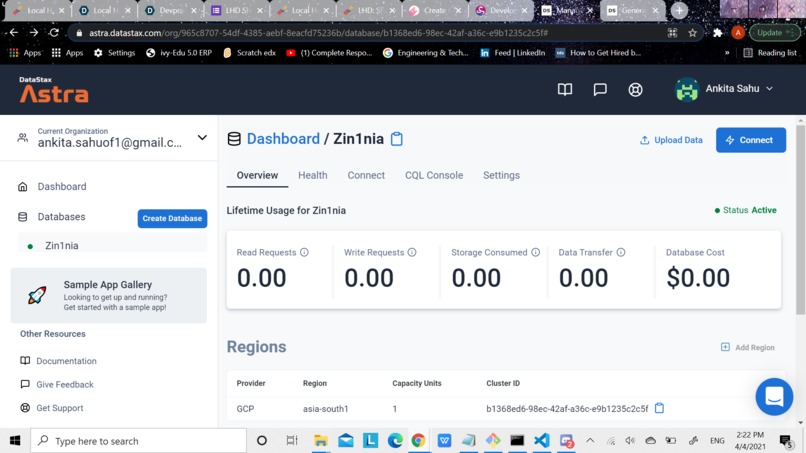
Task: Click the browser back arrow
Action: (14, 33)
